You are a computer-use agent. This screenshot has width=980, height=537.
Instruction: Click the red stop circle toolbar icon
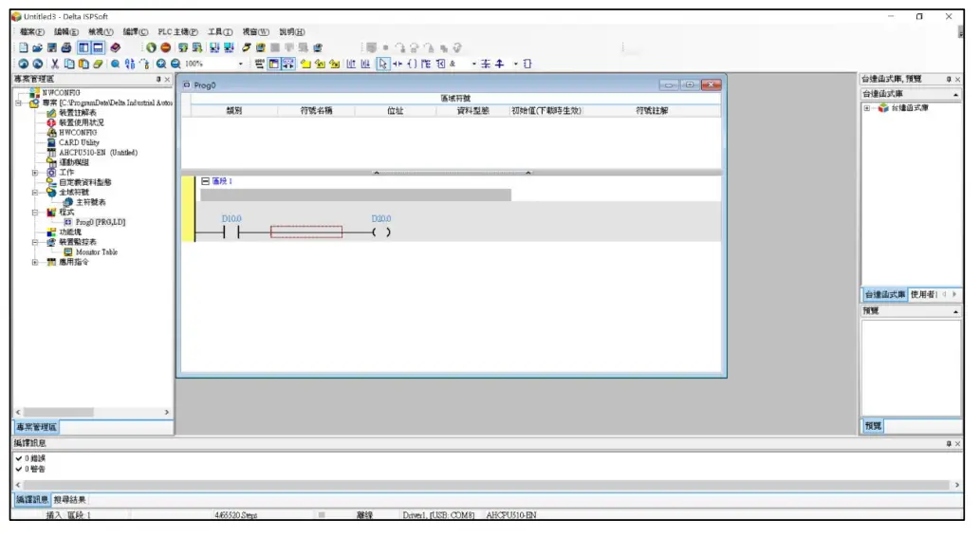(x=166, y=47)
